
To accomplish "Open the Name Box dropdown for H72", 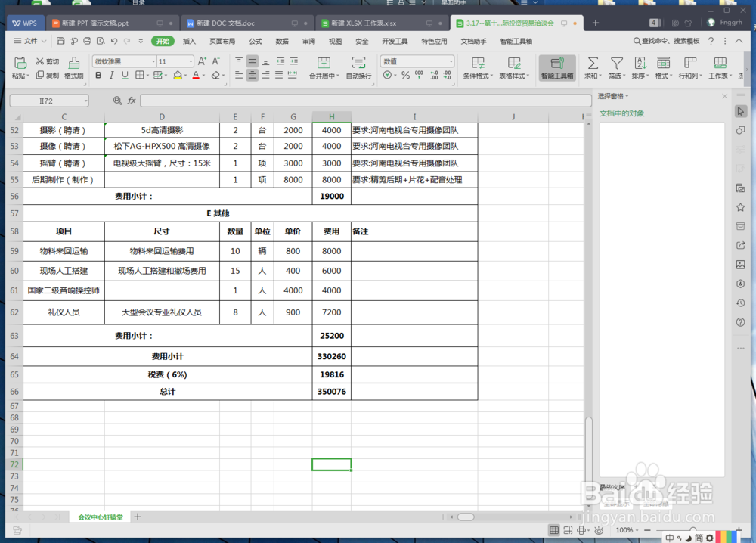I will point(86,101).
